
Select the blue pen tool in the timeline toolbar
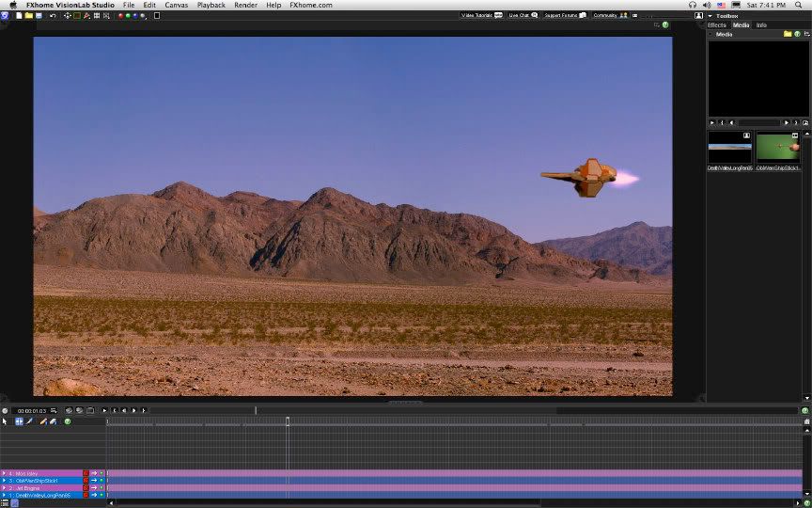(x=29, y=421)
